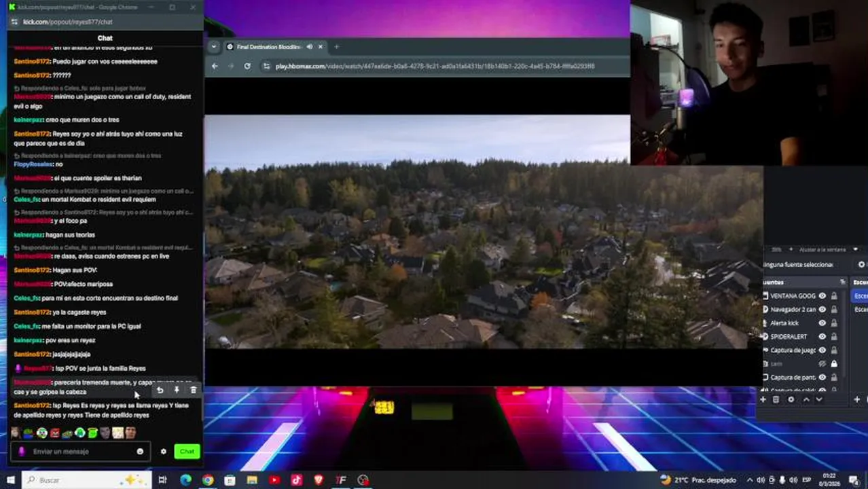Screen dimensions: 868x489
Task: Select the red angry emote in the emote row
Action: (x=55, y=433)
